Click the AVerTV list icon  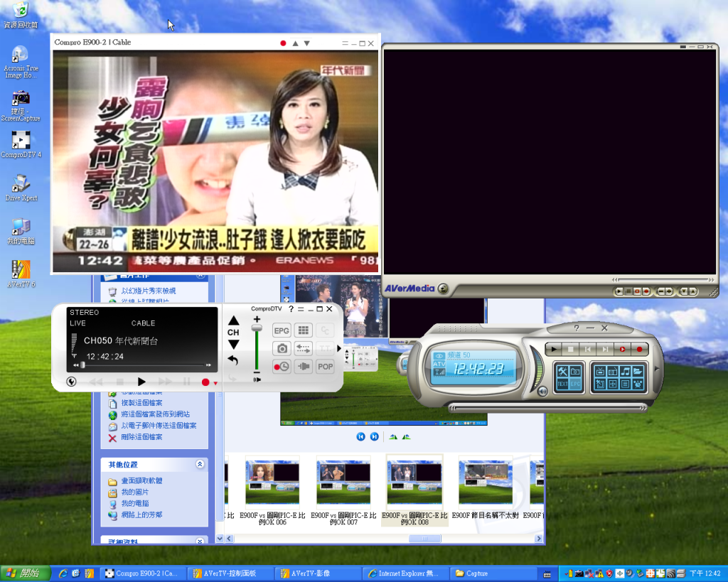click(x=626, y=384)
